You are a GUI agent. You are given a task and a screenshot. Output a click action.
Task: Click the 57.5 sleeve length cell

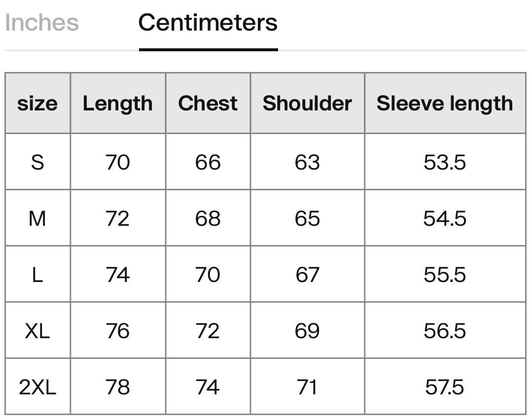tap(445, 387)
